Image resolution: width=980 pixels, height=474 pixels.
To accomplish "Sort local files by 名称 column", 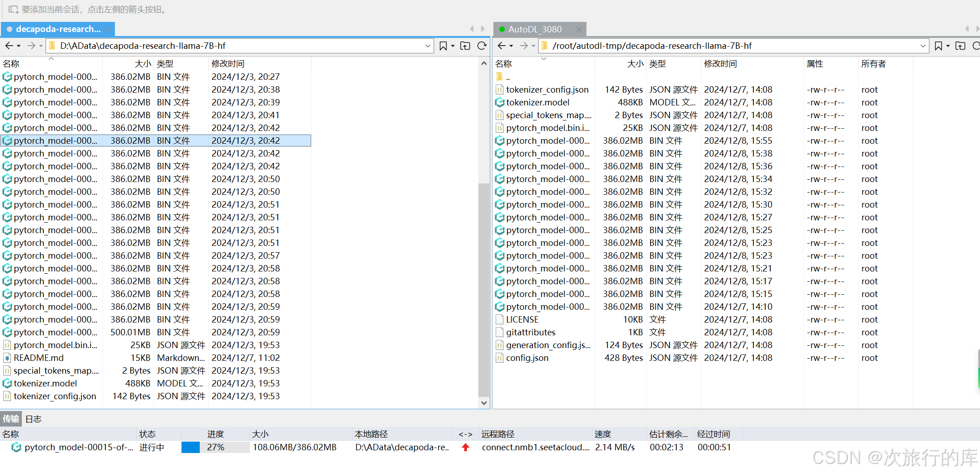I will [x=51, y=64].
